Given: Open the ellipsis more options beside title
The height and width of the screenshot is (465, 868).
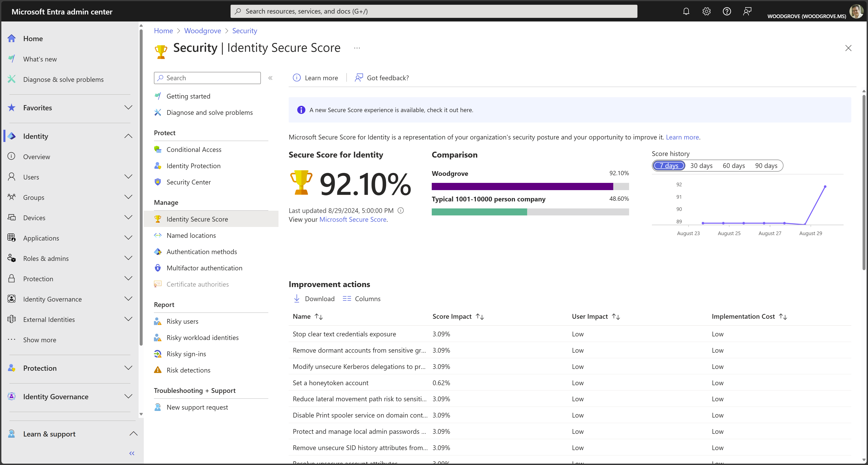Looking at the screenshot, I should pos(357,48).
